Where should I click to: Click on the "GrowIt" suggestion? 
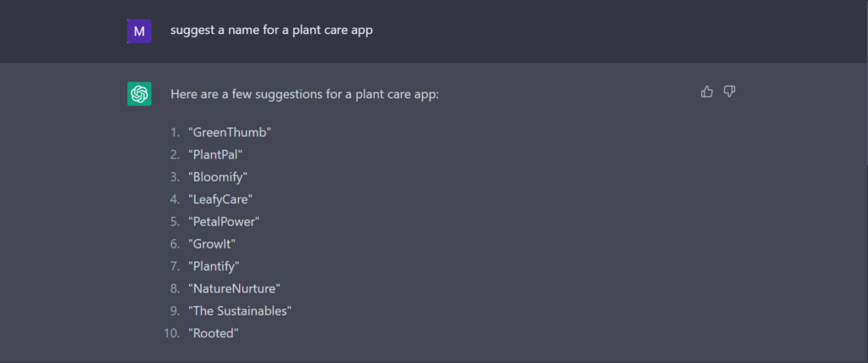click(x=212, y=243)
